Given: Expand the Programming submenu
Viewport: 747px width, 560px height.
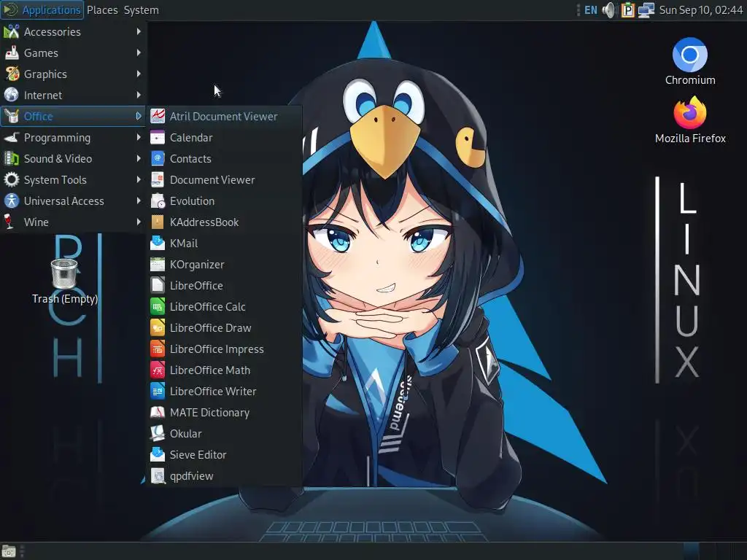Looking at the screenshot, I should [x=74, y=138].
